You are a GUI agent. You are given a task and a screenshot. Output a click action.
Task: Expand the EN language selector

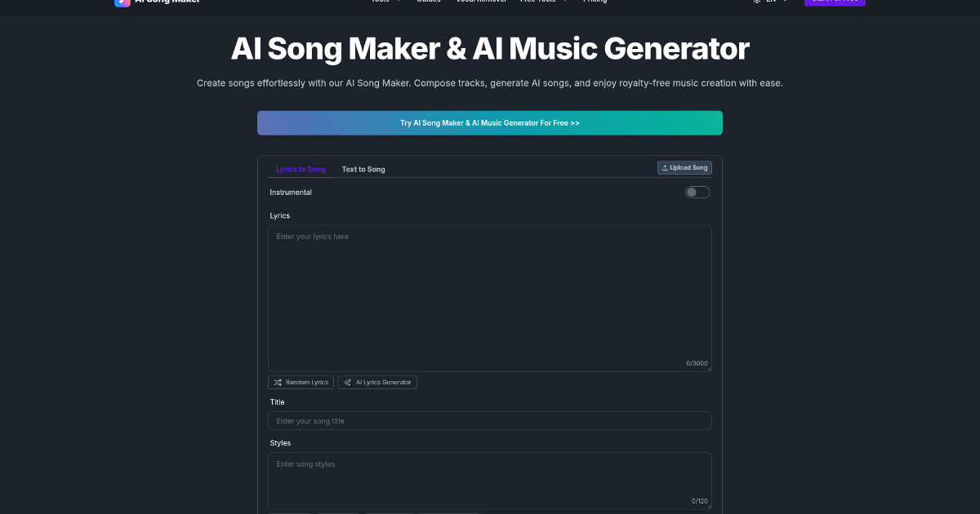771,2
